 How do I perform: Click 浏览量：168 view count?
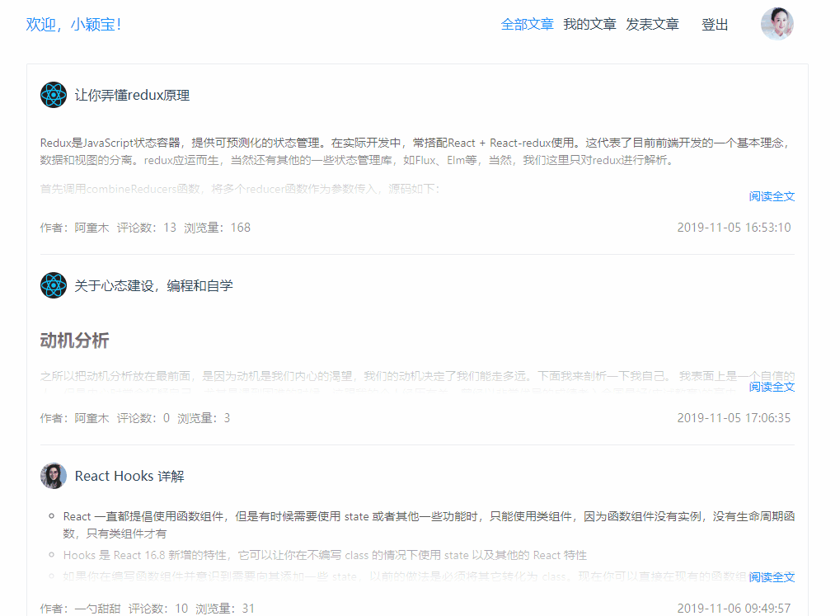217,228
